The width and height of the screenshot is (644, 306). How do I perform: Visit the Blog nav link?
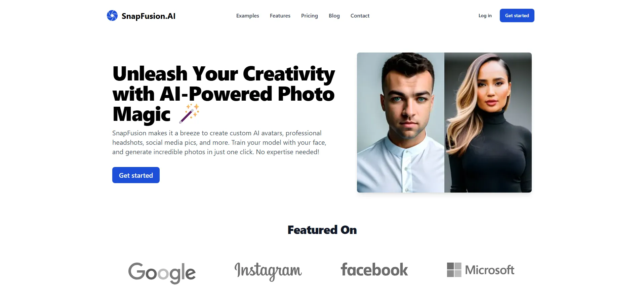(334, 15)
